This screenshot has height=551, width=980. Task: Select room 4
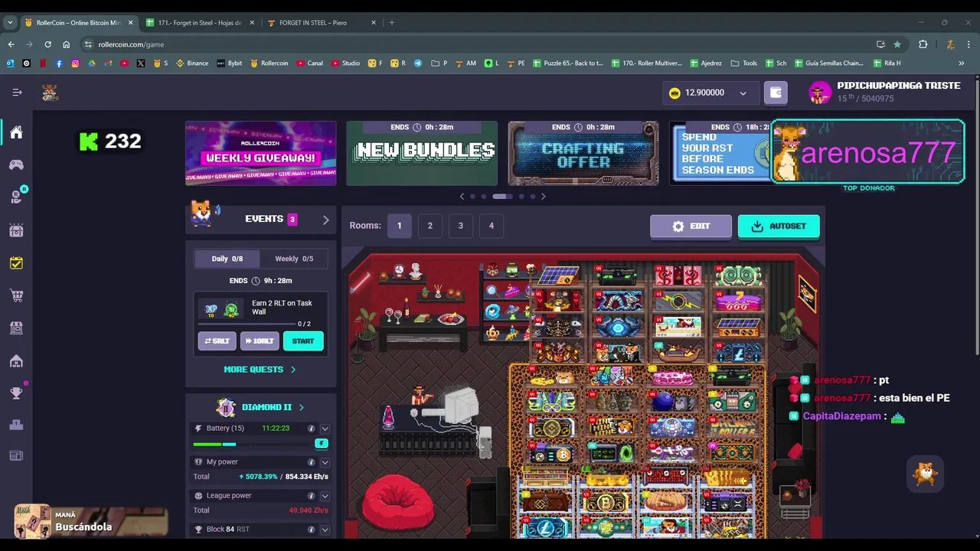[491, 226]
